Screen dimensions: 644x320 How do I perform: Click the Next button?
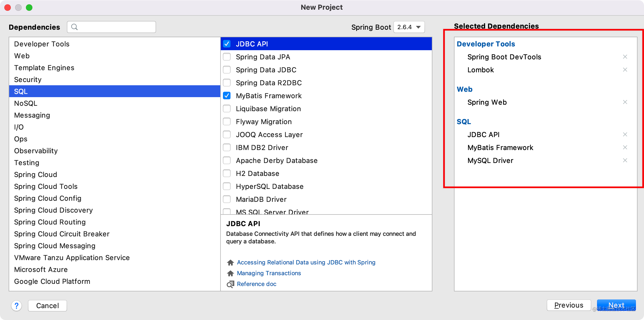pos(616,305)
